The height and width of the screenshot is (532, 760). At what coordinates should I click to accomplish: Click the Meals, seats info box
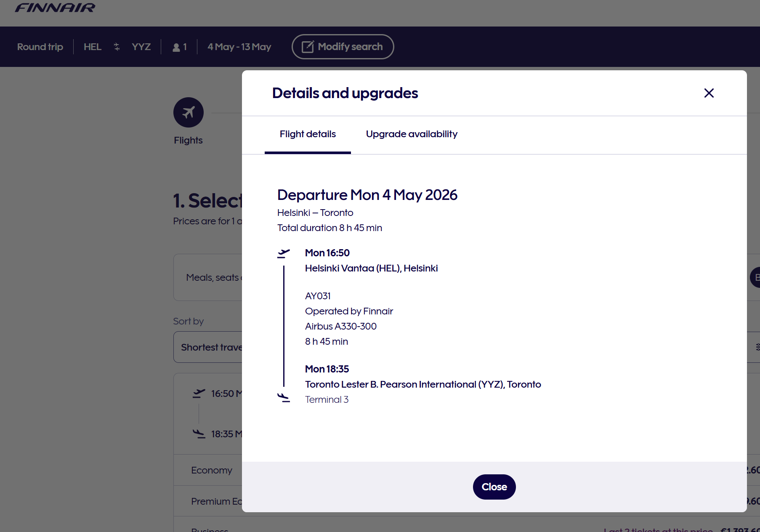pos(208,277)
